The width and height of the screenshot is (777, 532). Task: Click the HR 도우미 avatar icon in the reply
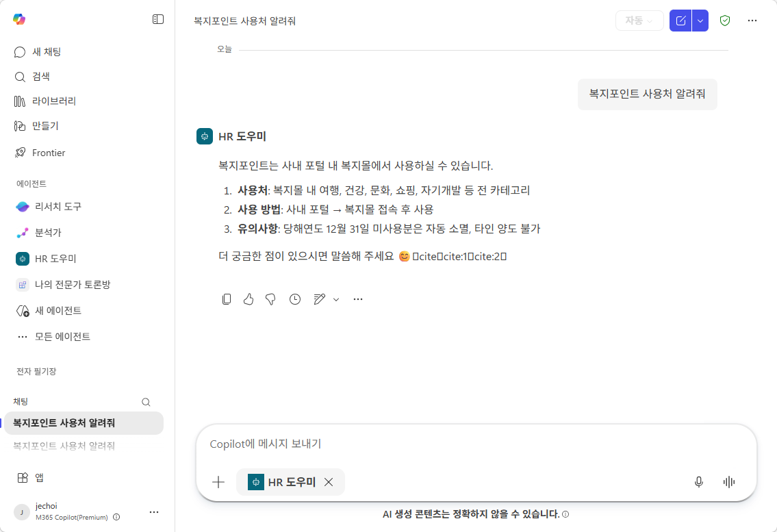point(205,136)
